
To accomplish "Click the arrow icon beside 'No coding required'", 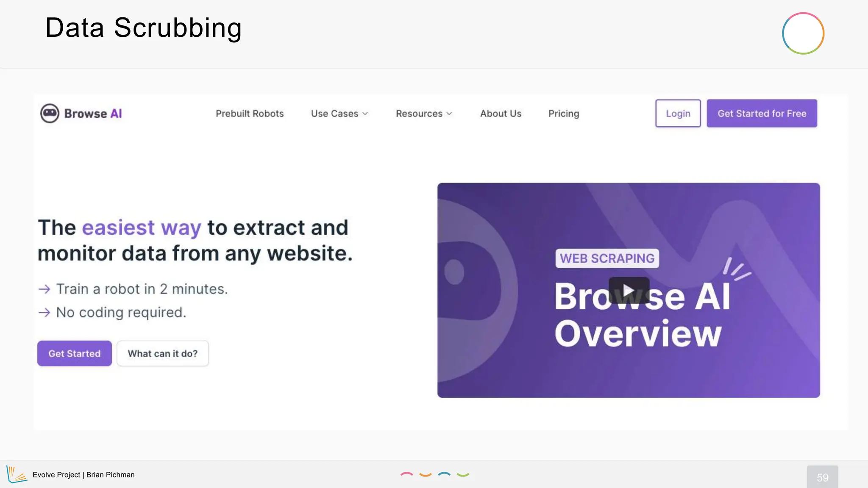I will pyautogui.click(x=45, y=313).
